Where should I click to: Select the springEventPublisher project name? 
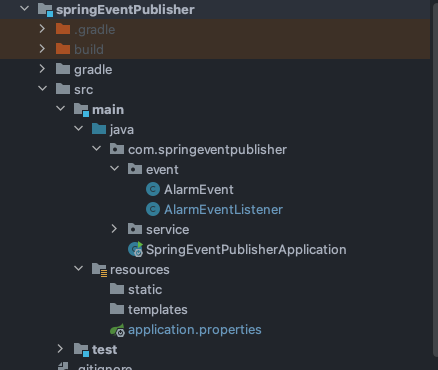125,10
